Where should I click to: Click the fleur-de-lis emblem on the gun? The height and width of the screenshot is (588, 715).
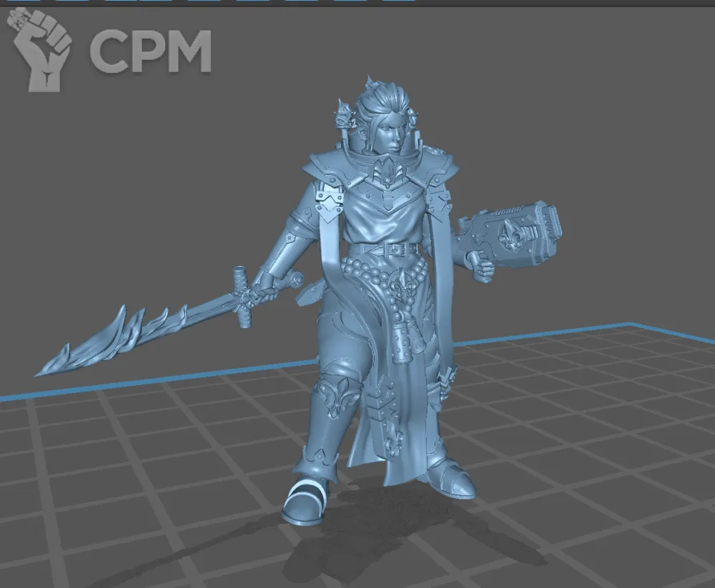click(512, 231)
